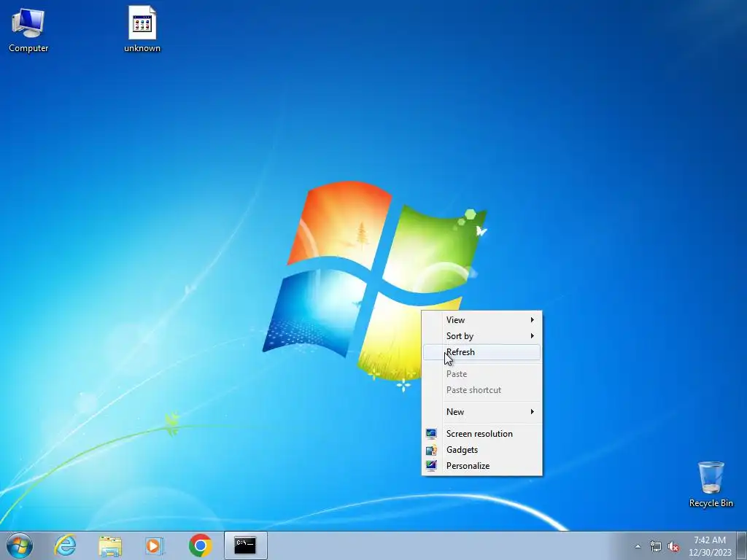Open the clock showing 7:42 AM
Viewport: 747px width, 560px height.
[710, 546]
